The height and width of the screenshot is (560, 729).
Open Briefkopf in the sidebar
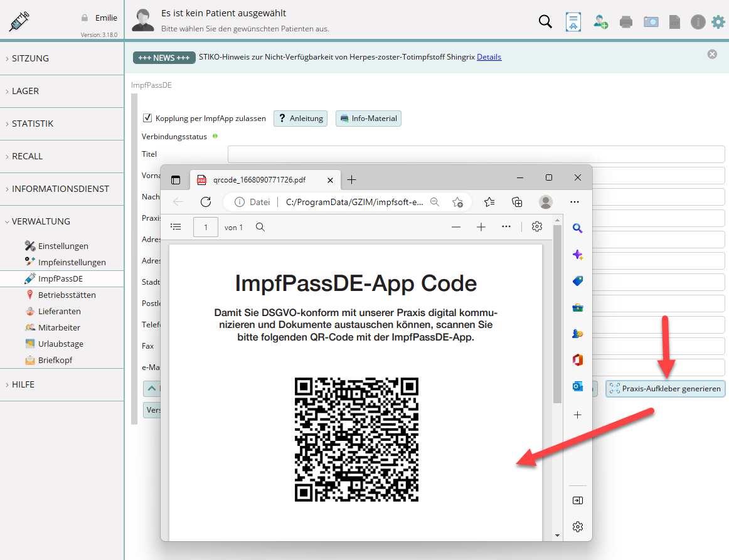point(55,360)
